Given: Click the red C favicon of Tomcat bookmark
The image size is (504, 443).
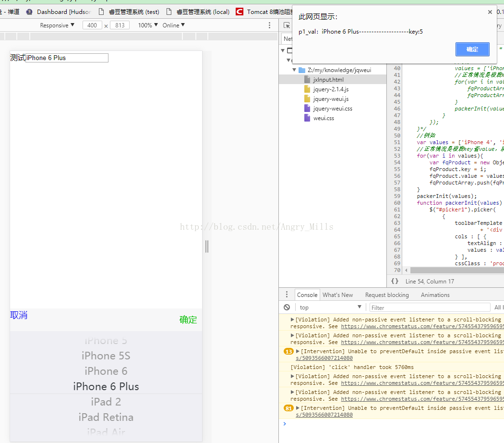Looking at the screenshot, I should coord(240,12).
